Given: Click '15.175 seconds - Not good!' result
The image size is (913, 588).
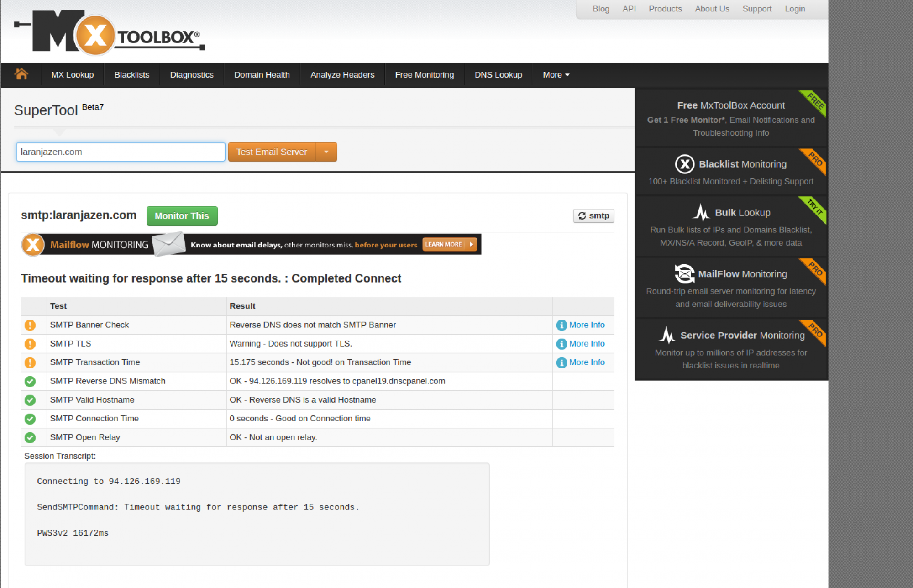Looking at the screenshot, I should coord(320,362).
